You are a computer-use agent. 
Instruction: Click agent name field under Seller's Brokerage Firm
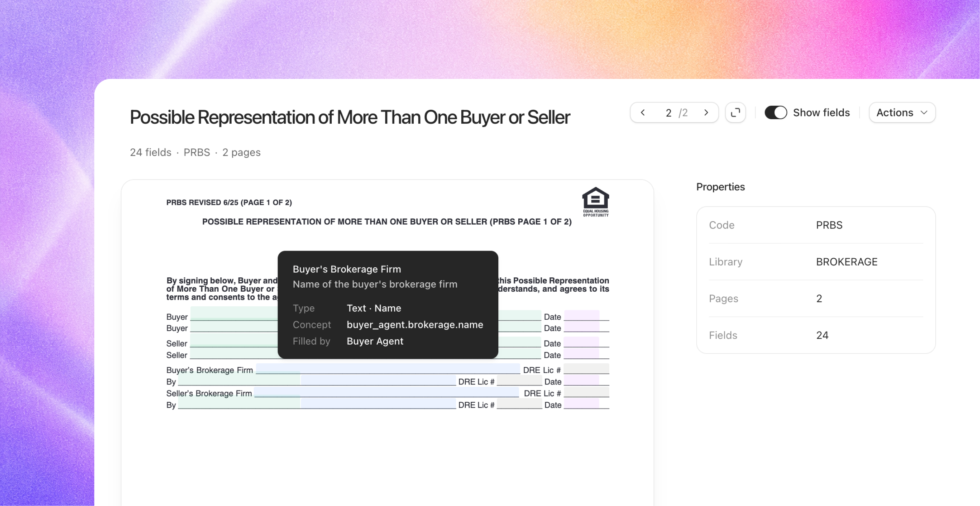click(x=378, y=403)
